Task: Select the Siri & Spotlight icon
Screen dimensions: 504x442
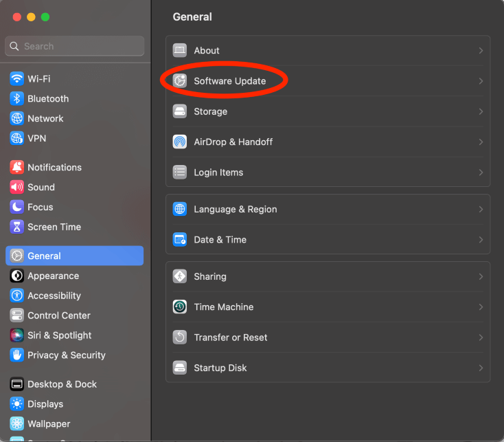Action: click(x=16, y=335)
